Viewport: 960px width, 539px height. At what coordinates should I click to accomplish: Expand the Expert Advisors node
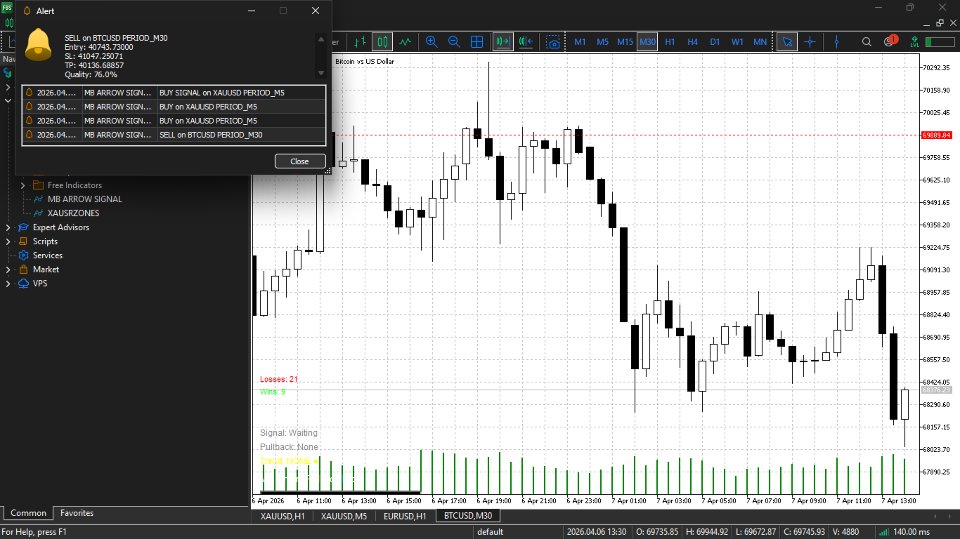click(x=8, y=227)
